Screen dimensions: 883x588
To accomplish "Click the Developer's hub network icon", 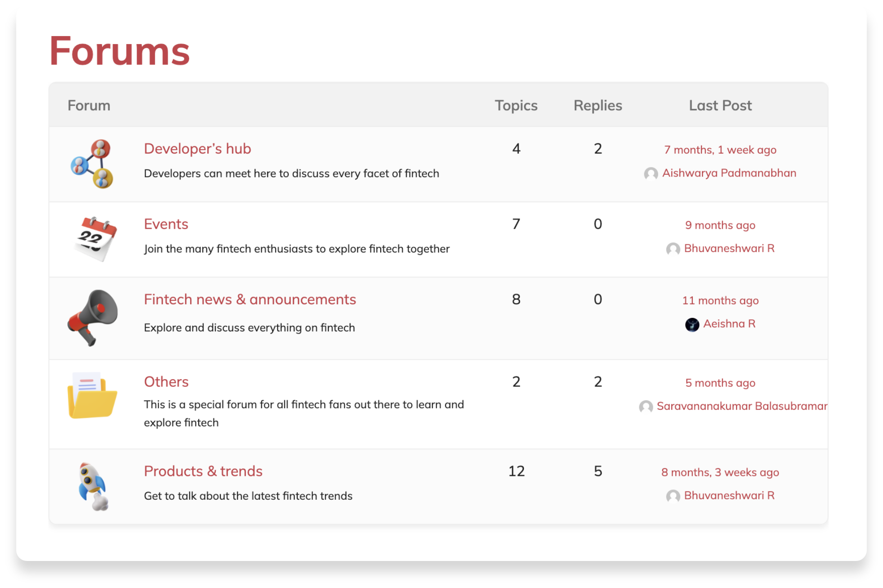I will pos(92,164).
